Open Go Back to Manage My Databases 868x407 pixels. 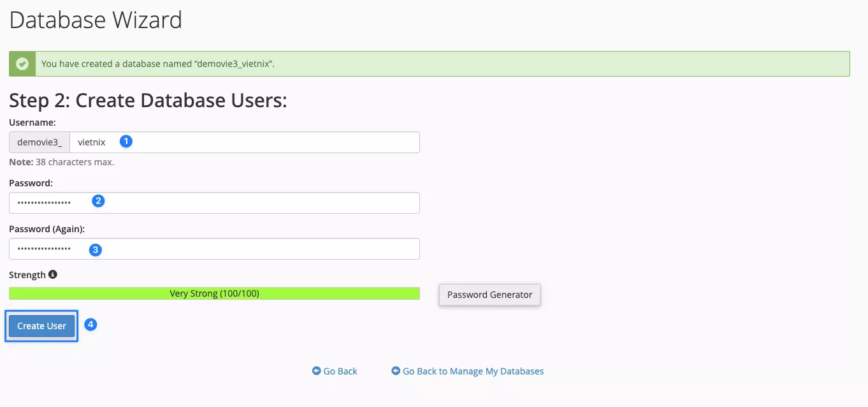click(473, 371)
